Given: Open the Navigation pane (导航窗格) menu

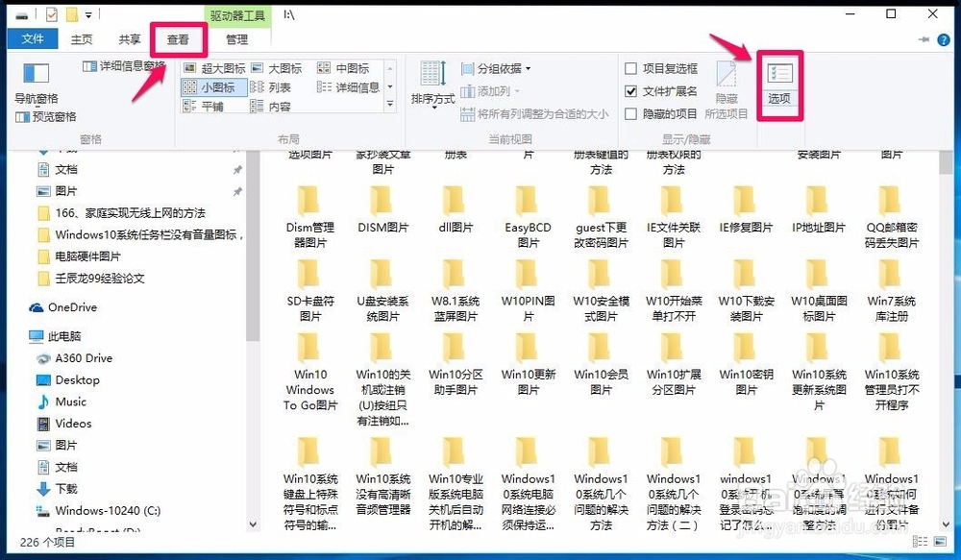Looking at the screenshot, I should coord(37,84).
